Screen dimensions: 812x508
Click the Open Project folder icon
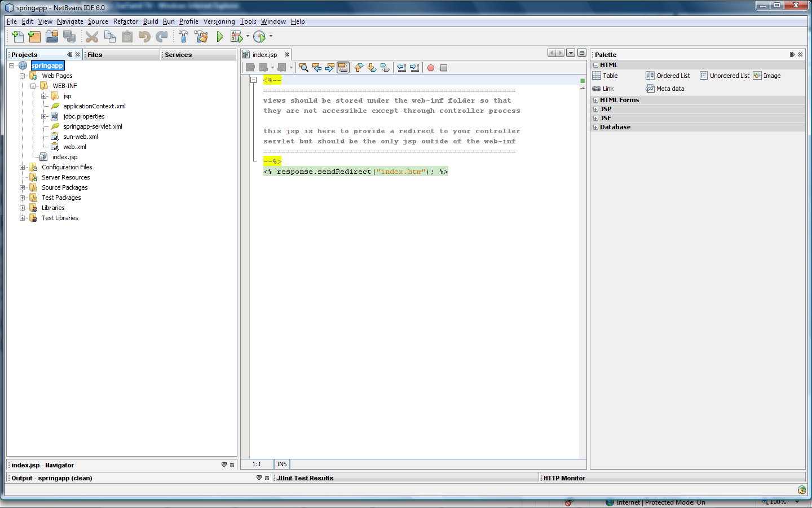(x=52, y=37)
